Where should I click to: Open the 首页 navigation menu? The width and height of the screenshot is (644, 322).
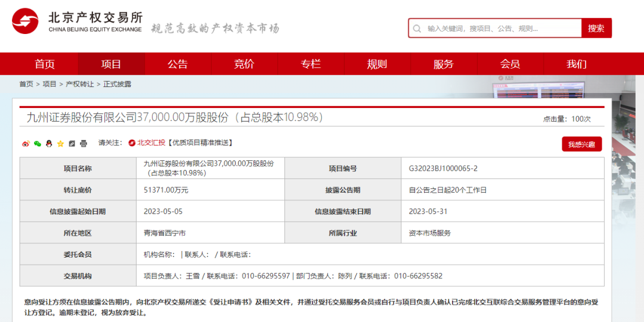click(45, 64)
